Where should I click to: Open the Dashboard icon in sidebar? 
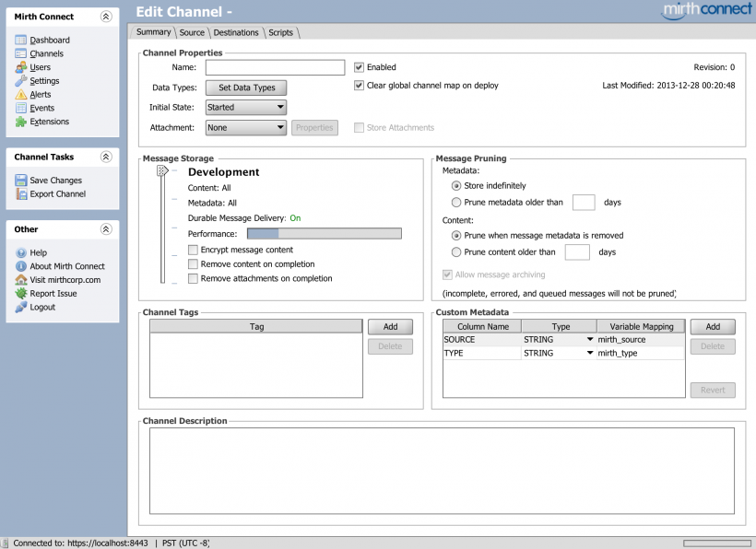tap(21, 40)
